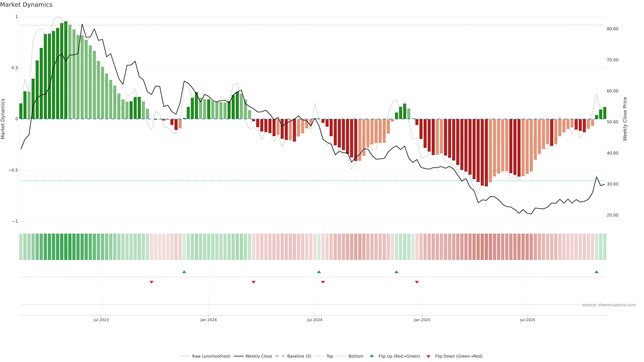The width and height of the screenshot is (644, 362).
Task: Hide the Bottom threshold legend entry
Action: coord(356,356)
